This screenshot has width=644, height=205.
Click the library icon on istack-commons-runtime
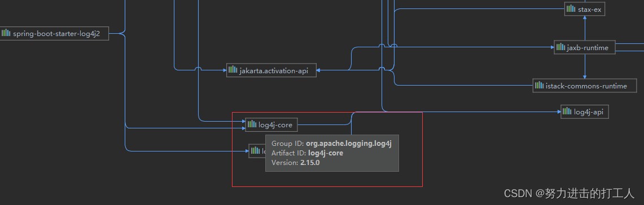pos(539,85)
